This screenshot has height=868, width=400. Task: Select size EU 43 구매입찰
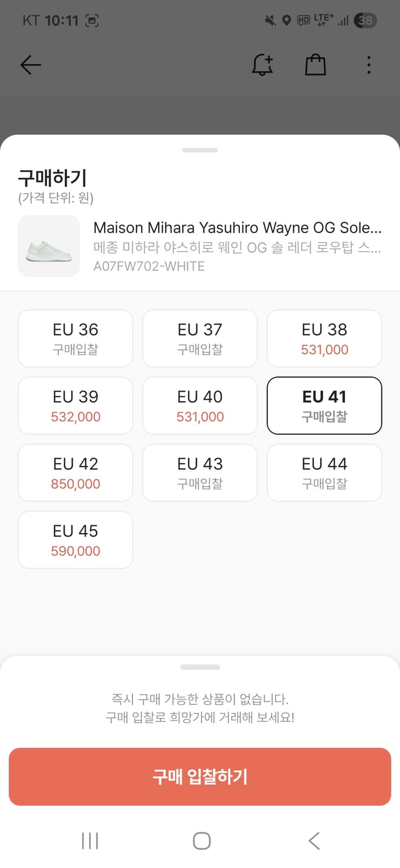(200, 473)
